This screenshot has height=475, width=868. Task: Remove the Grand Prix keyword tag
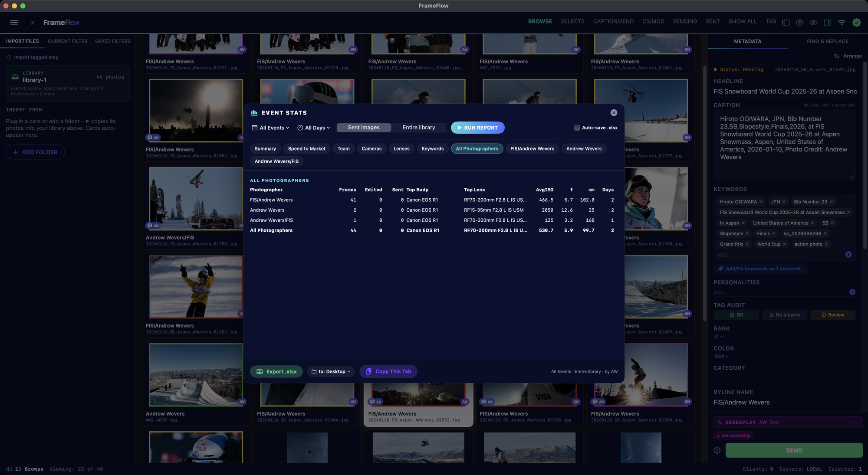click(x=747, y=244)
